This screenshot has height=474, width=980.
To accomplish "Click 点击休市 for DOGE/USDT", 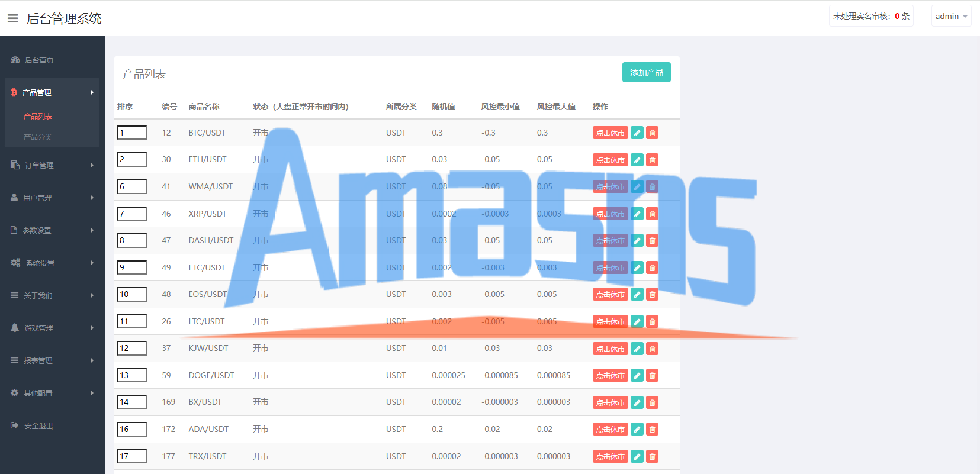I will coord(611,375).
